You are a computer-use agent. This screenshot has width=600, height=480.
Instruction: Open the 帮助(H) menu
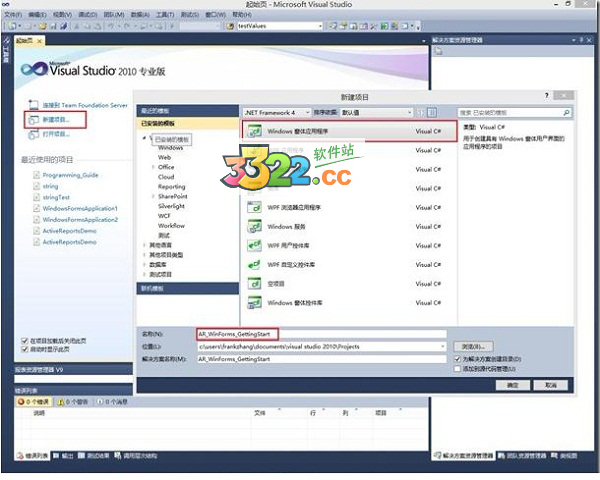coord(242,15)
